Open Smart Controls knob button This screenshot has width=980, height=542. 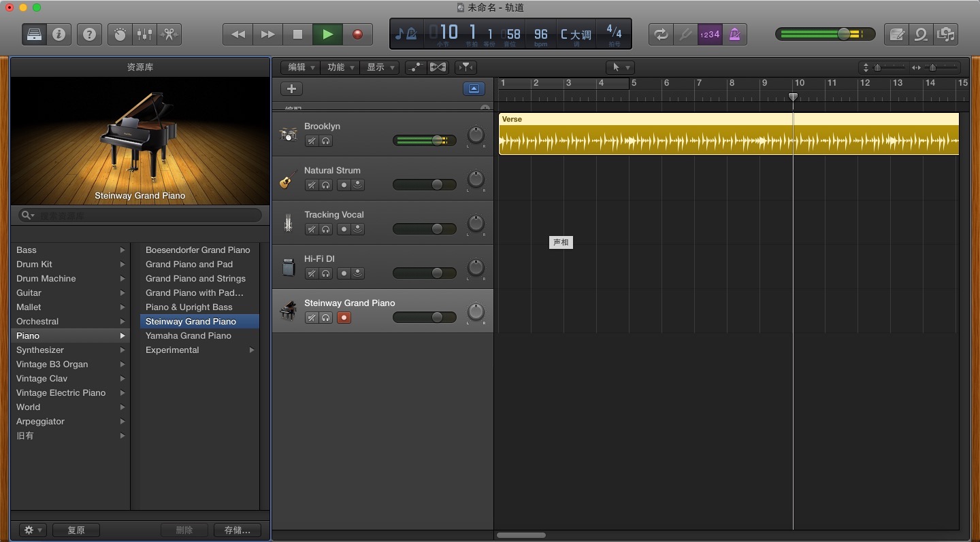[120, 34]
